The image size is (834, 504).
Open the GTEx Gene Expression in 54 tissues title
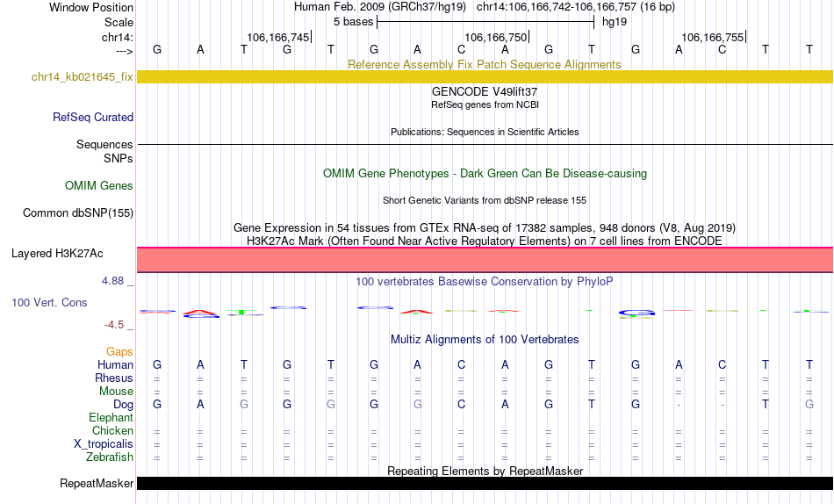(x=484, y=227)
